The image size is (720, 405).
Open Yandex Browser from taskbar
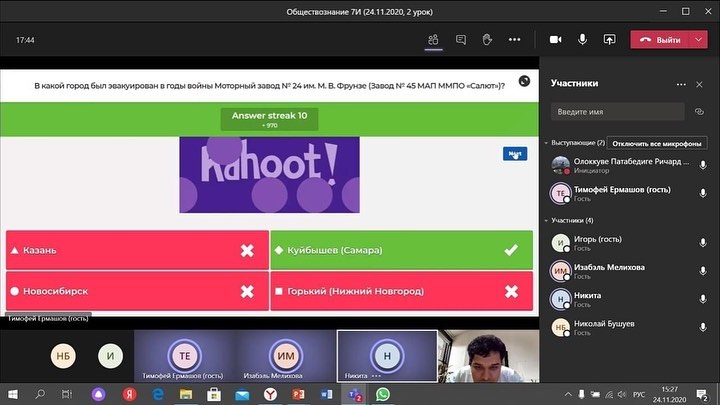pos(270,394)
